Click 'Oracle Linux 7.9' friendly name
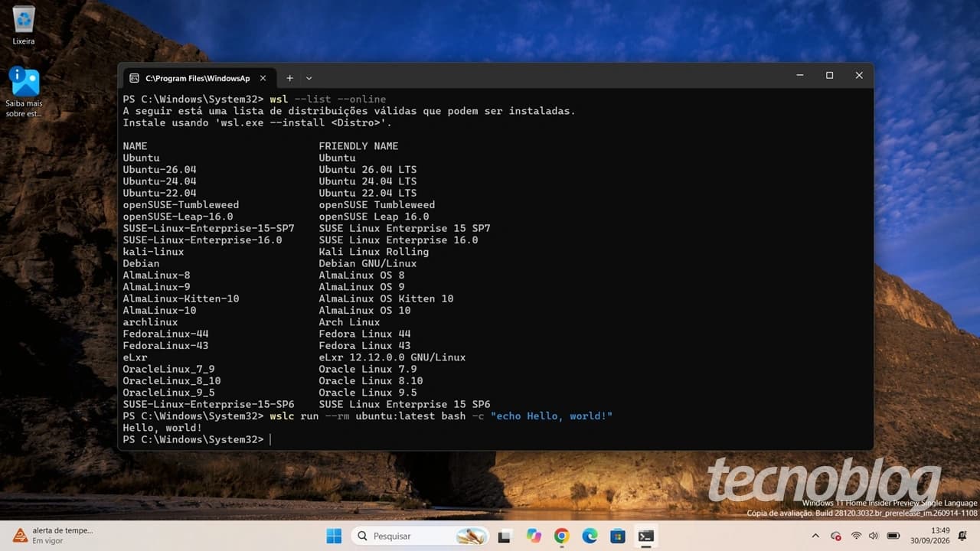 (367, 370)
